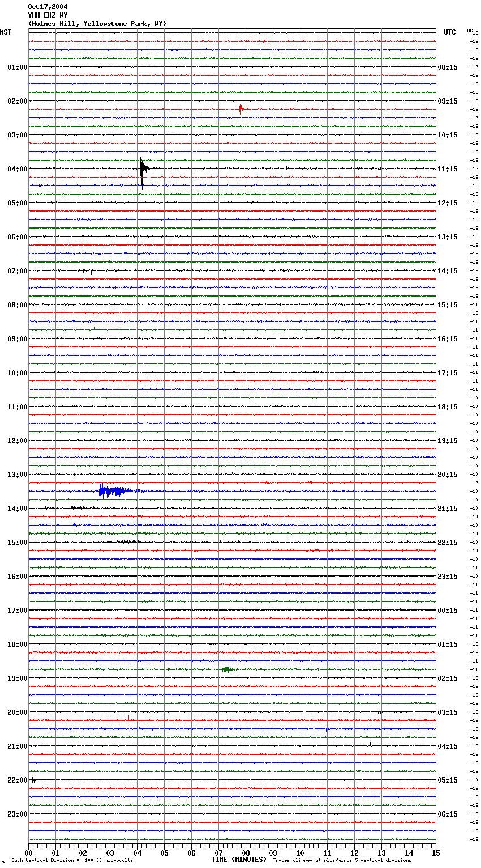Select the "10:00" MST time label

(x=18, y=373)
